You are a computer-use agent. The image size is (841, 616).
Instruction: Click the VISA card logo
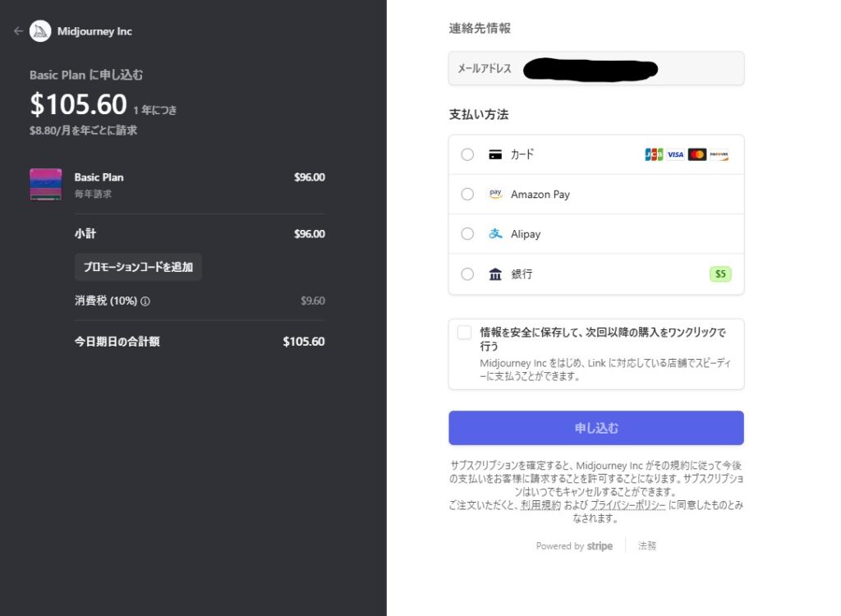point(675,154)
